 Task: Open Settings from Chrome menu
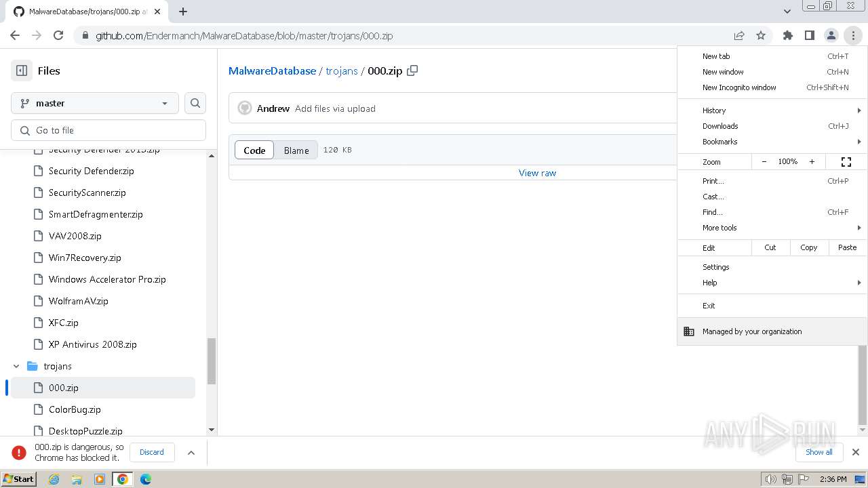point(772,267)
